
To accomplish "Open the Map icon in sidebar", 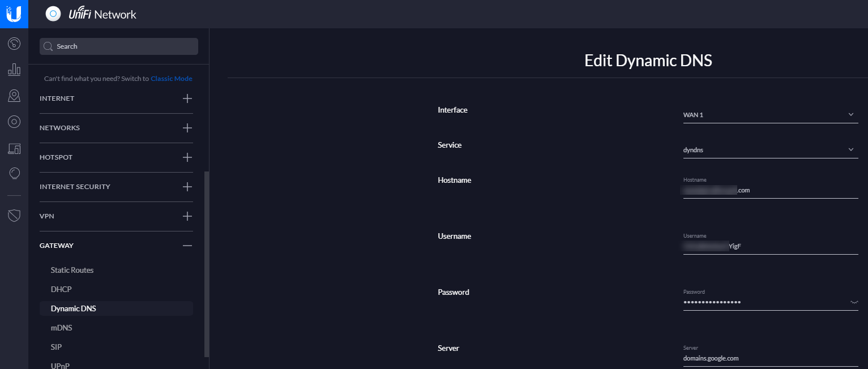I will [x=14, y=96].
